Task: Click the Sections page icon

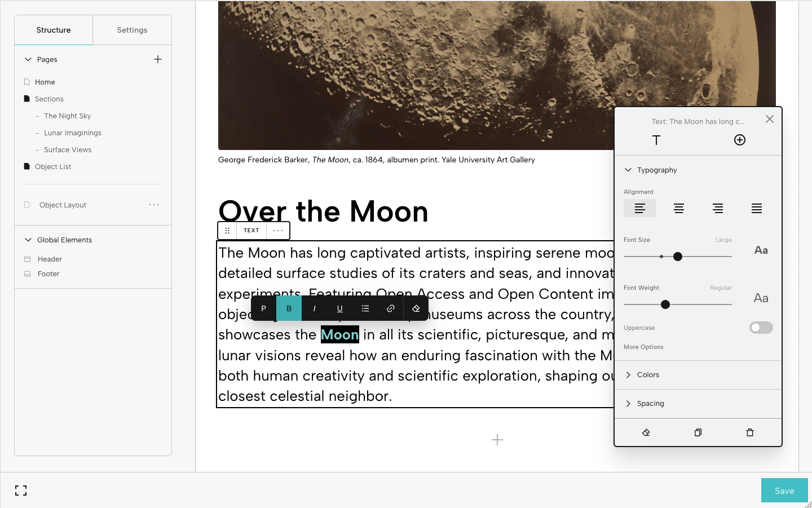Action: tap(27, 99)
